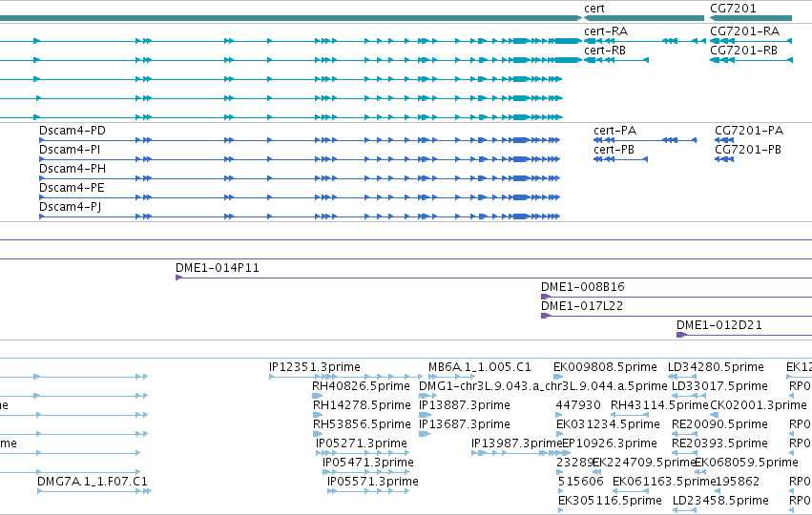Click the 195862 feature label

pyautogui.click(x=738, y=482)
